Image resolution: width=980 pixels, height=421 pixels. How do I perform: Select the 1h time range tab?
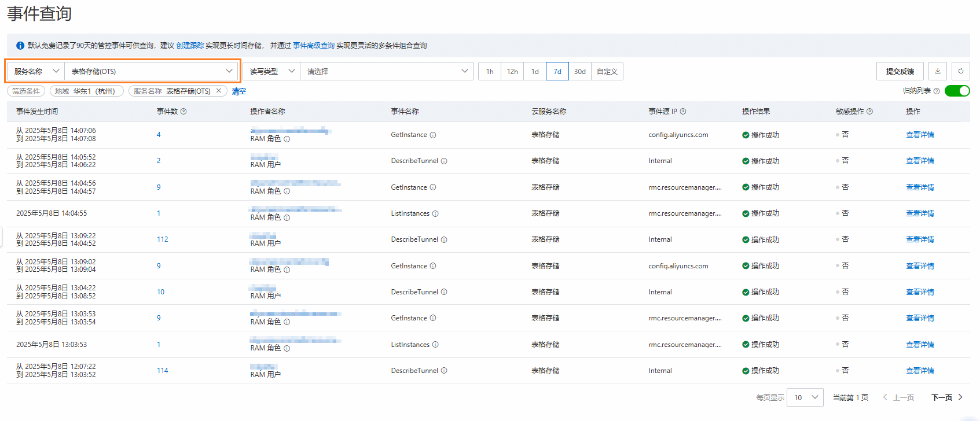(x=490, y=71)
